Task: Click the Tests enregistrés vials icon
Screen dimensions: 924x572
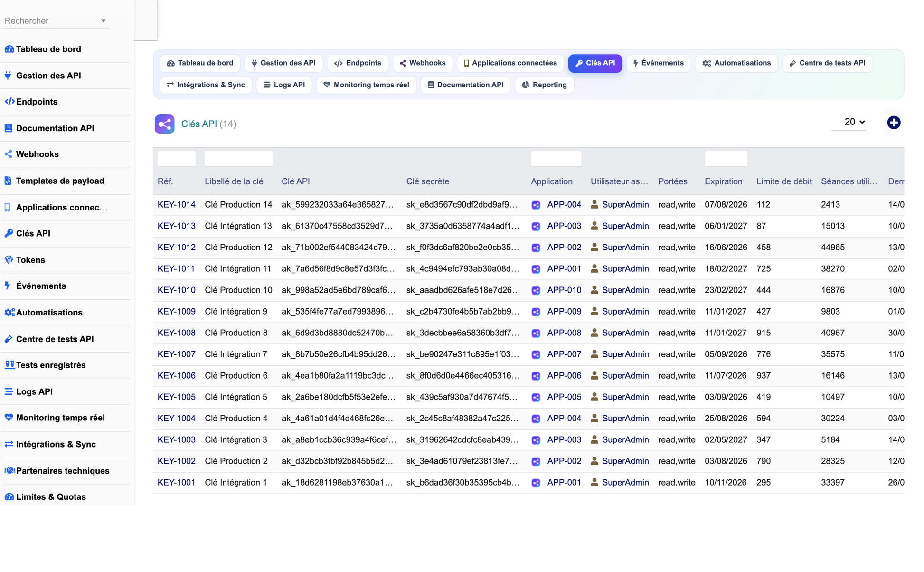Action: [x=9, y=365]
